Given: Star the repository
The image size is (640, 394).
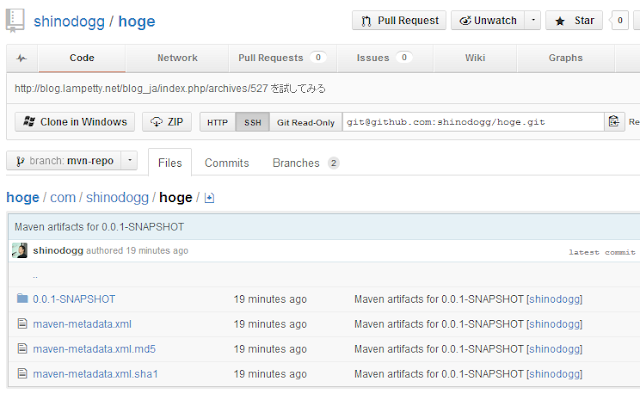Looking at the screenshot, I should tap(574, 20).
